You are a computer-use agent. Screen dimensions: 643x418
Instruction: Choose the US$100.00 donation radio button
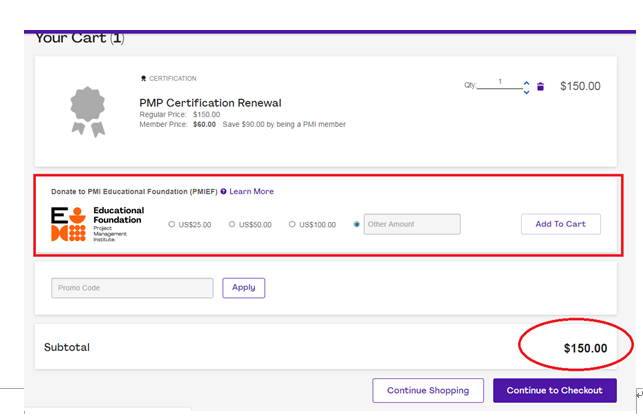tap(292, 225)
